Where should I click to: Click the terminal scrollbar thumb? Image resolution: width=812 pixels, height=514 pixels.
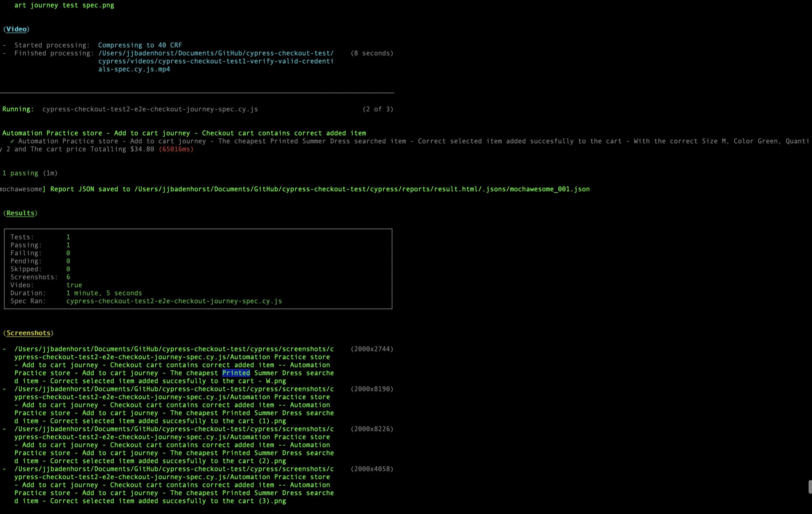tap(810, 487)
